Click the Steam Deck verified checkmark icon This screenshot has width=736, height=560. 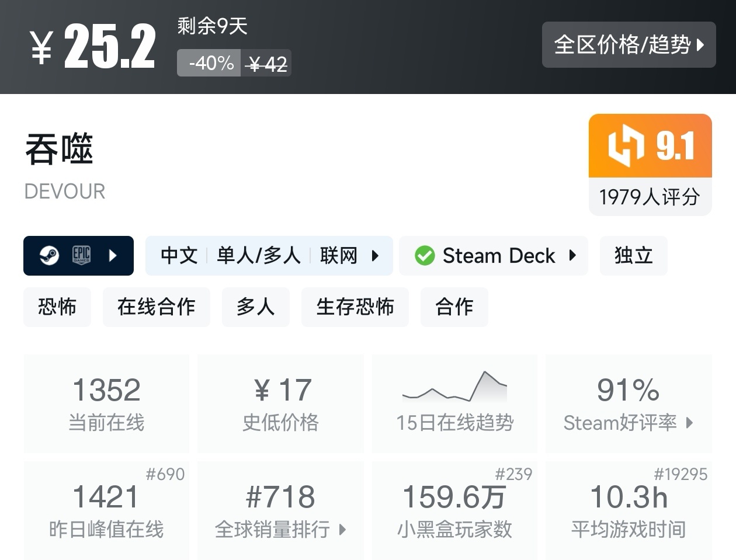point(425,255)
